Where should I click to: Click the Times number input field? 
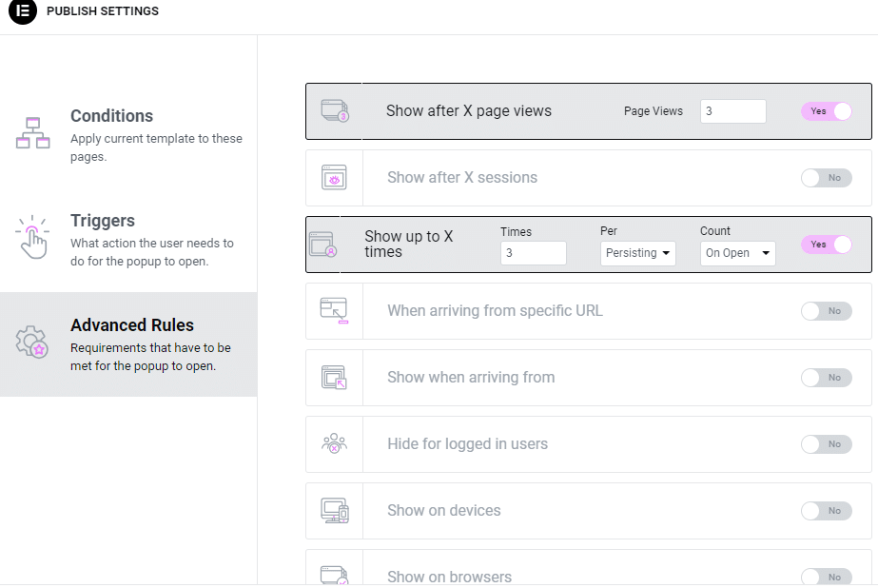tap(533, 253)
